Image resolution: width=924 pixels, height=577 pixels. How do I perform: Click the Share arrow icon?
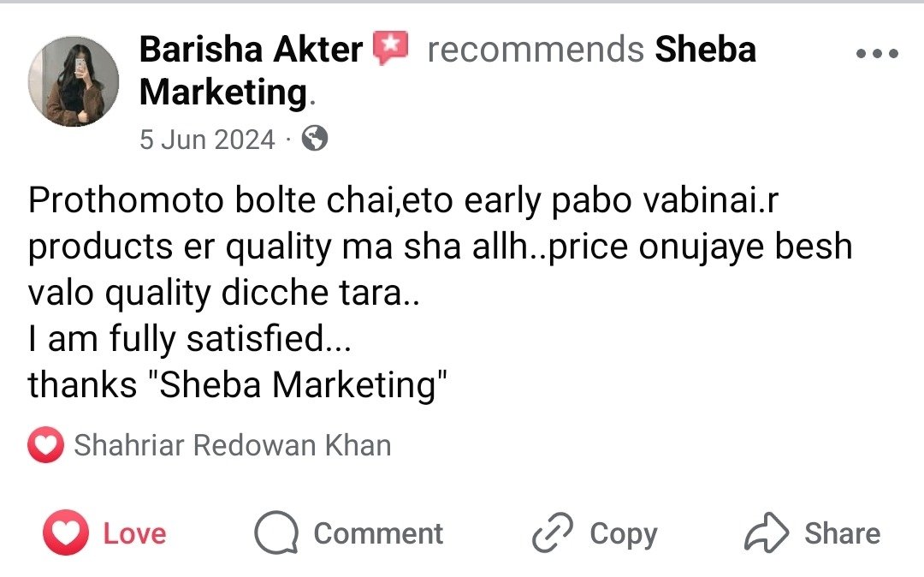767,533
